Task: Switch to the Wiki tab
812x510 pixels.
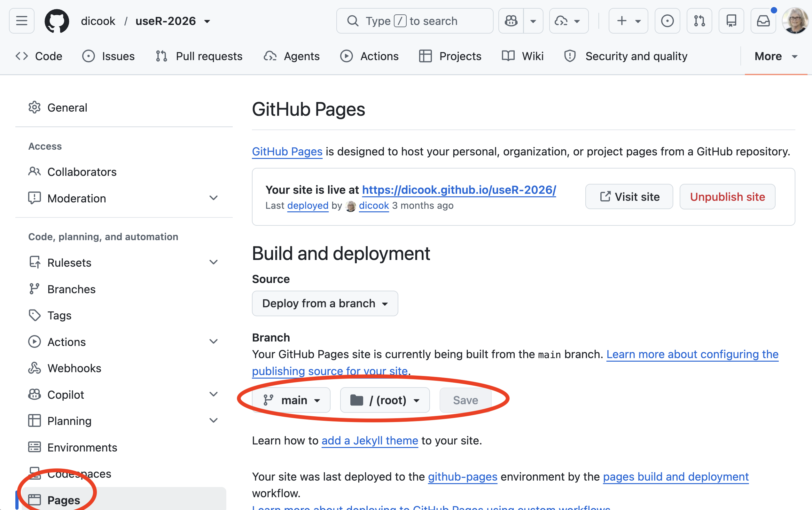Action: pos(523,56)
